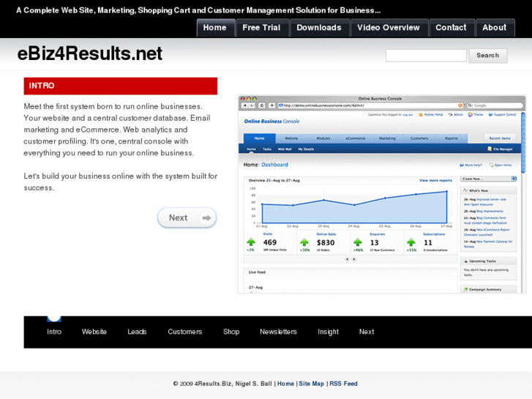Select Next in the bottom slider menu
The height and width of the screenshot is (399, 532).
point(367,332)
